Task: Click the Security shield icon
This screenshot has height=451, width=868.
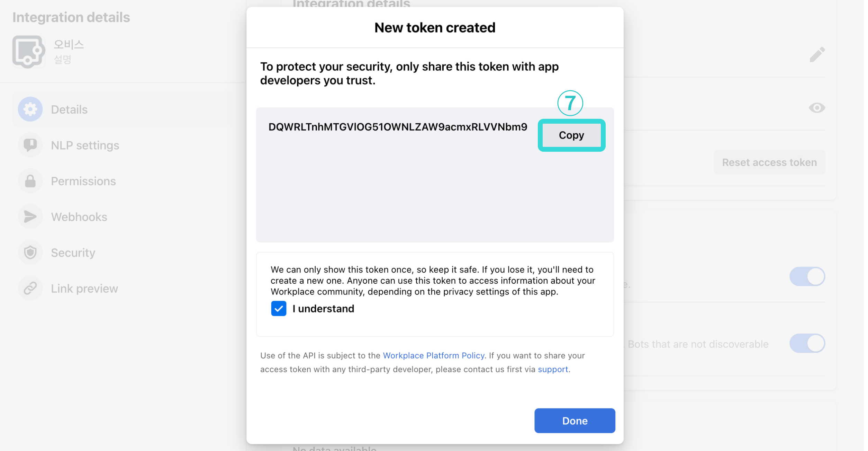Action: 30,253
